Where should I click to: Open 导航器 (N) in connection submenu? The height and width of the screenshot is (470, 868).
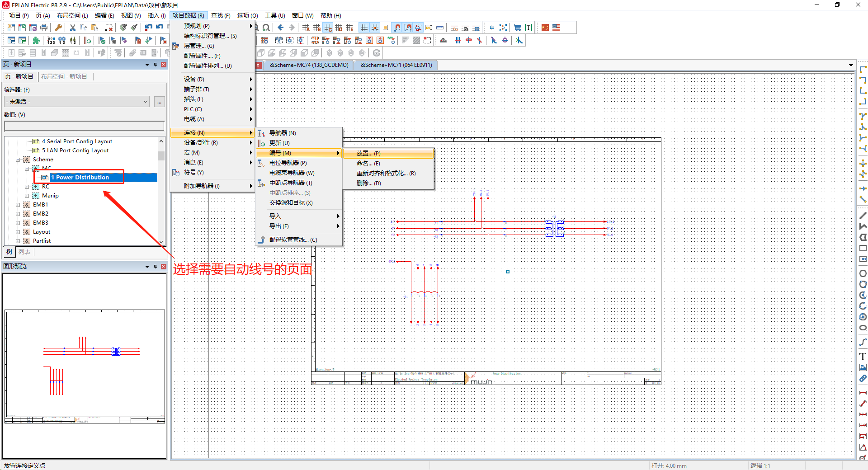click(299, 133)
